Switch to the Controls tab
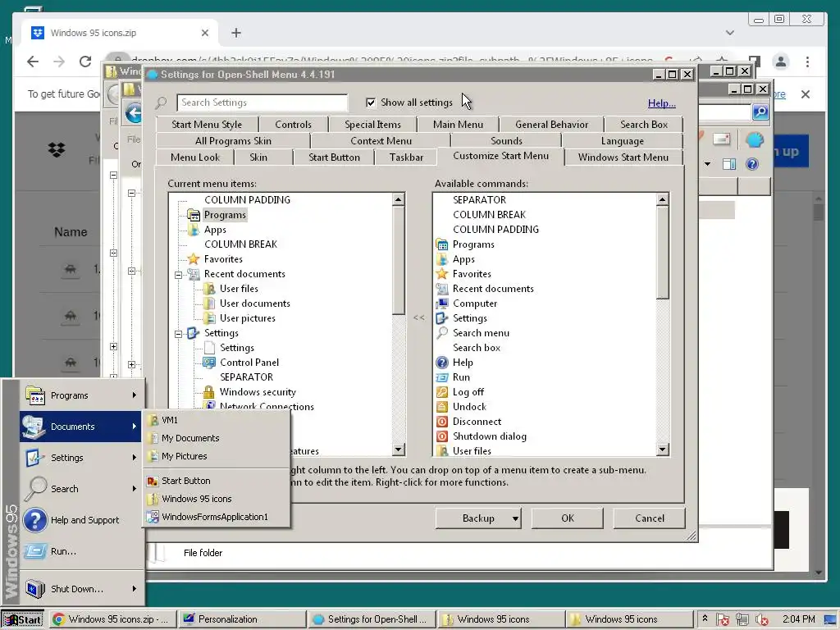The width and height of the screenshot is (840, 630). pyautogui.click(x=293, y=125)
